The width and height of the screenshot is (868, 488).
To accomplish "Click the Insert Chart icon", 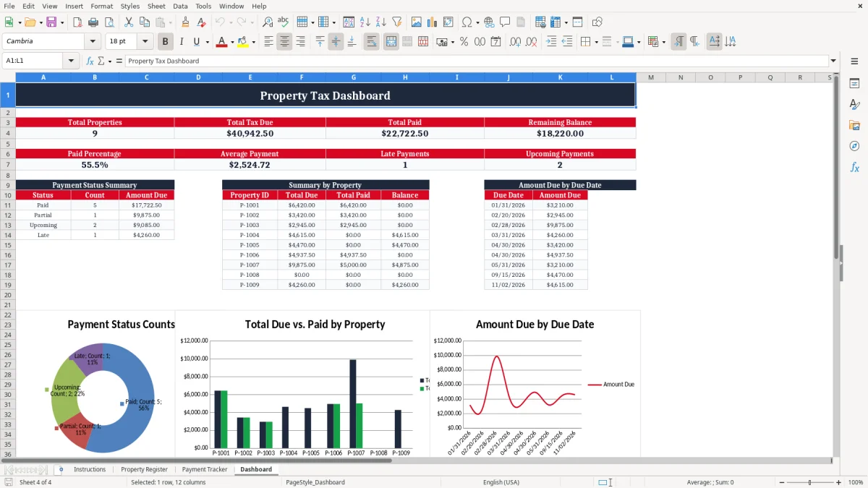I will (433, 22).
